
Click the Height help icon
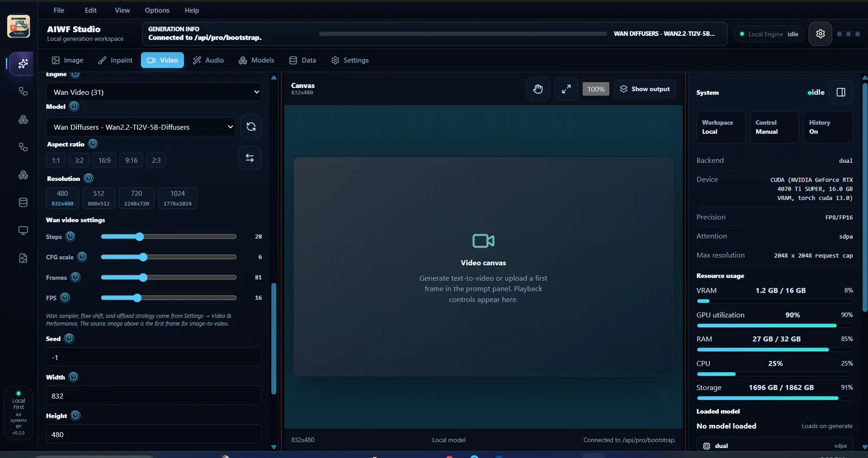pos(75,416)
